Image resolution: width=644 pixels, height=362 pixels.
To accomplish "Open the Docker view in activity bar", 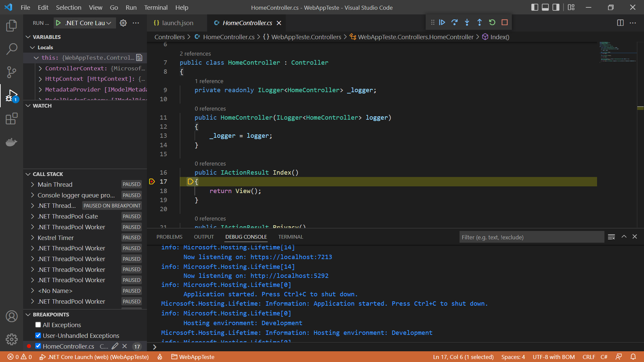I will 11,142.
